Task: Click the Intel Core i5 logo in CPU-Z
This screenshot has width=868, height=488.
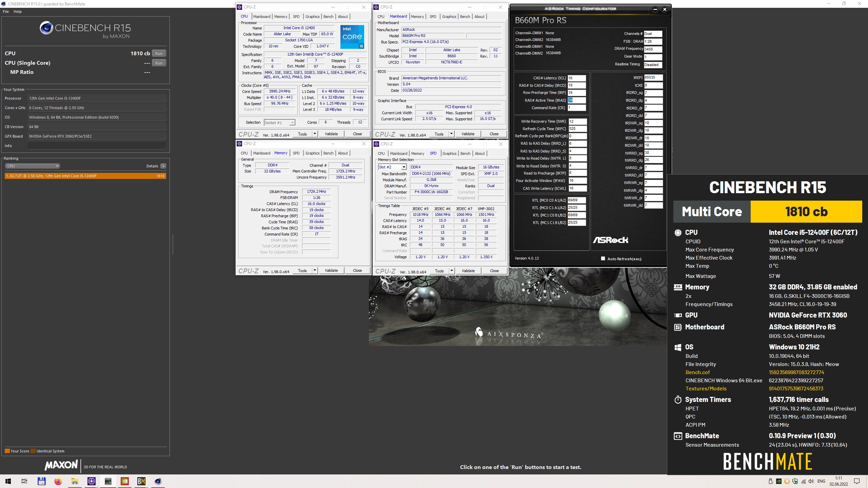Action: click(x=352, y=37)
